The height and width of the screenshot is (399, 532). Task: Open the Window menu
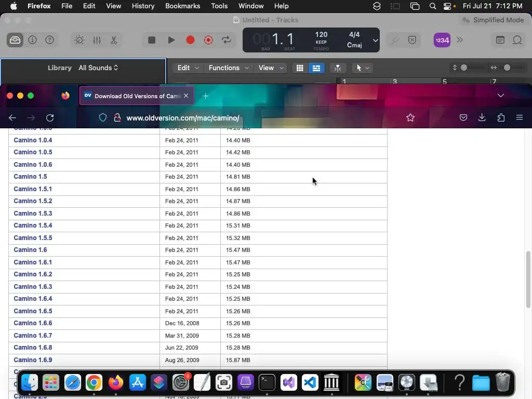point(251,6)
